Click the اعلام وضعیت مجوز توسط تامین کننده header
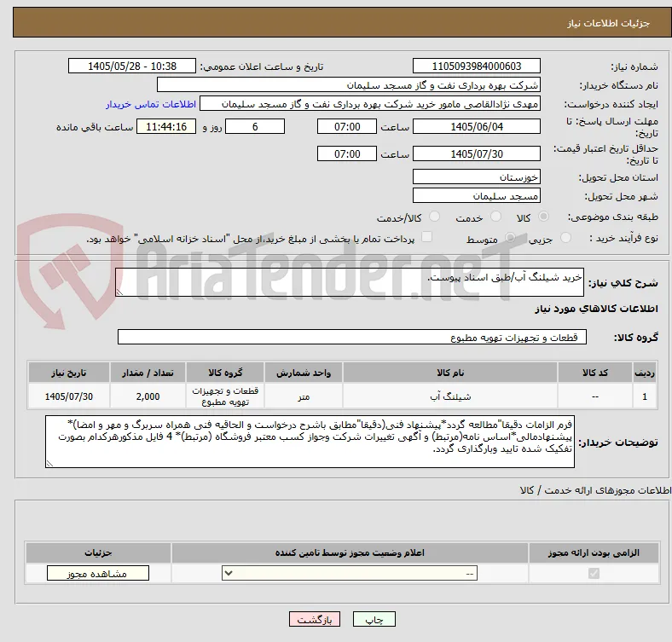This screenshot has width=672, height=642. (350, 552)
